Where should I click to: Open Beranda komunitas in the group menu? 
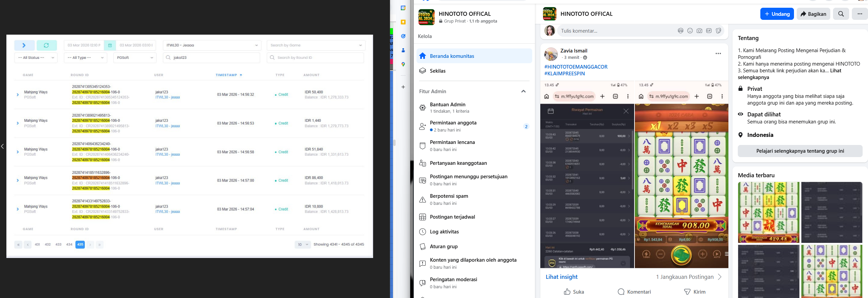(x=474, y=56)
